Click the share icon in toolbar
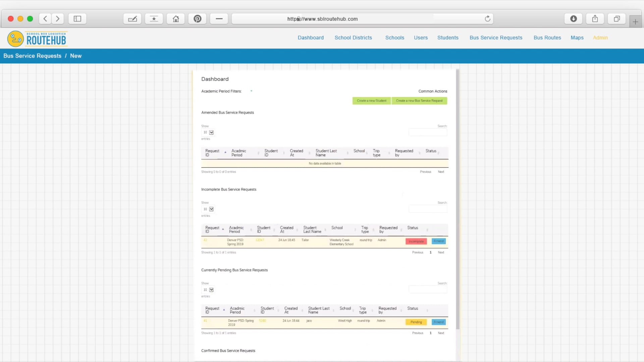Image resolution: width=644 pixels, height=362 pixels. click(595, 19)
